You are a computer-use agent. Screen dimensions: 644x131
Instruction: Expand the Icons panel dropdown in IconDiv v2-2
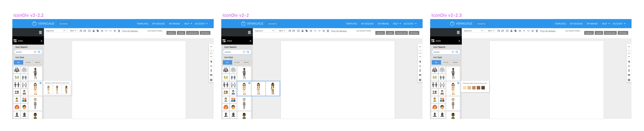pos(250,41)
